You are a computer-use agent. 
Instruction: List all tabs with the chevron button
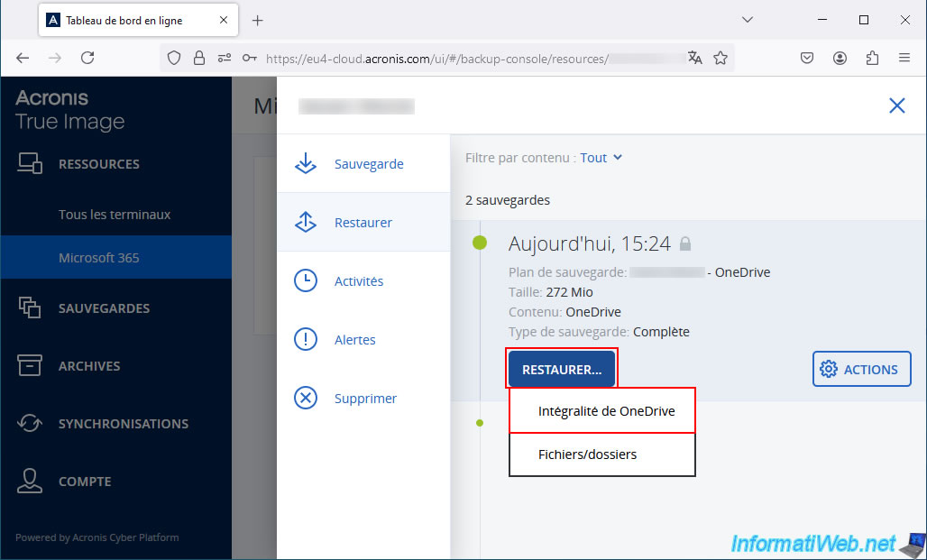(x=748, y=20)
